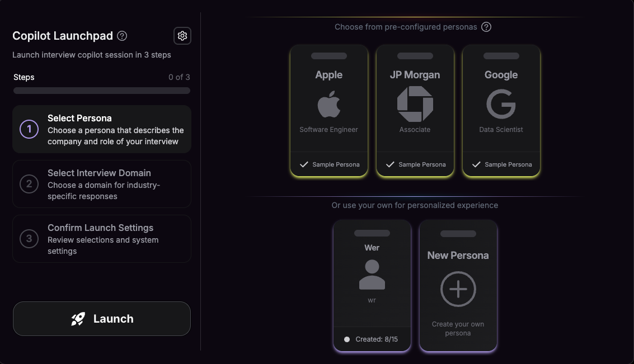
Task: Click the step 1 circle number
Action: 29,129
